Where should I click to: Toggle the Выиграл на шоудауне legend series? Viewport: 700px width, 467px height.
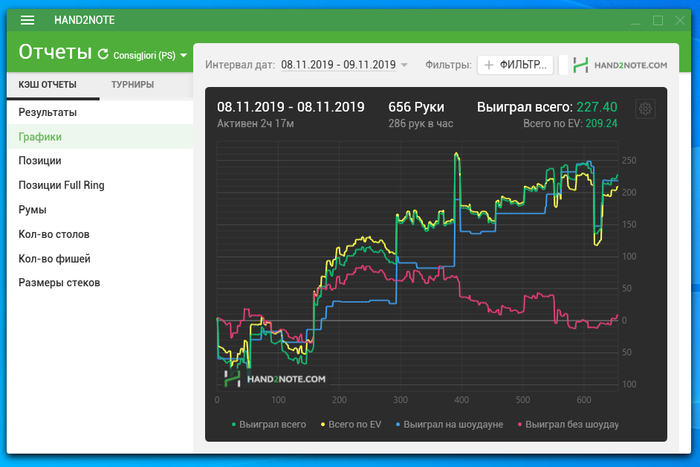click(449, 424)
